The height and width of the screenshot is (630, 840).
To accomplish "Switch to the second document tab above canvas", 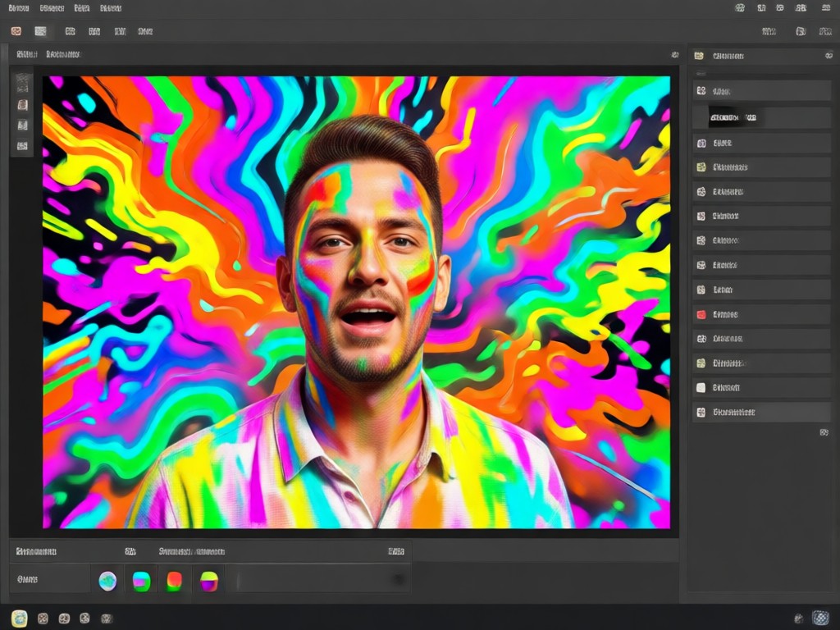I will coord(63,54).
